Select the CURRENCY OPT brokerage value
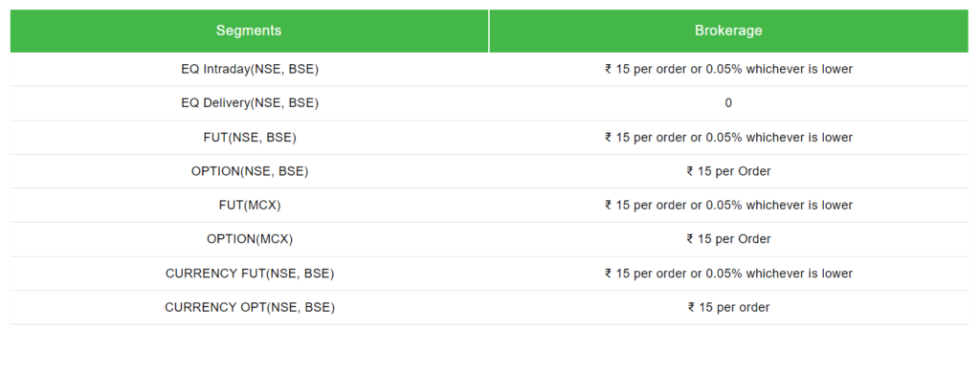 point(728,307)
